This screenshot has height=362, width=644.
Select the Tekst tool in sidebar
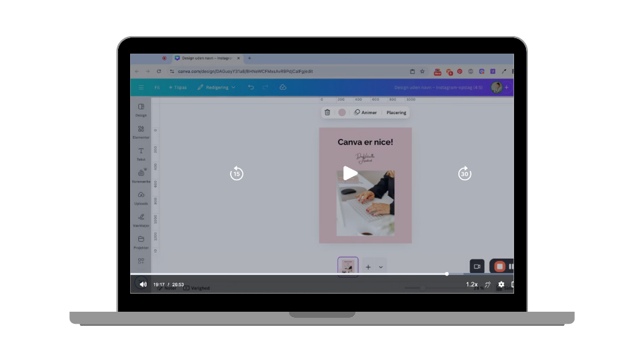tap(141, 154)
